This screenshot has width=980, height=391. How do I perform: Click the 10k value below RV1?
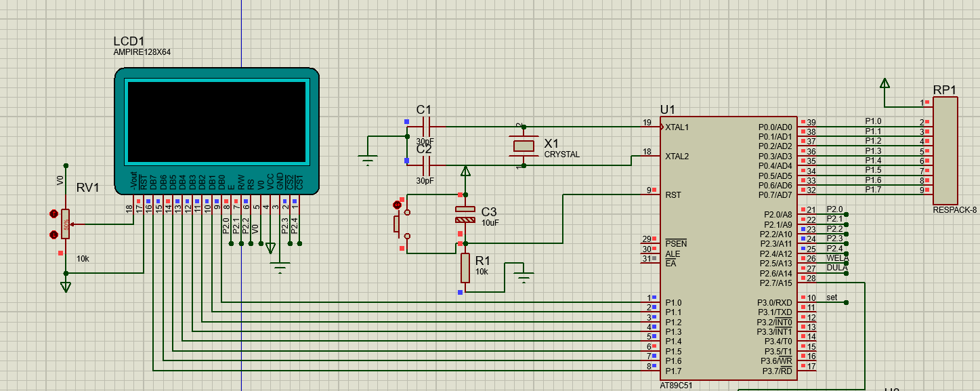click(x=83, y=259)
